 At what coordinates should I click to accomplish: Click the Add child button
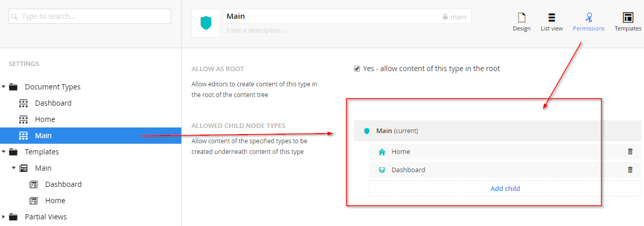tap(505, 188)
